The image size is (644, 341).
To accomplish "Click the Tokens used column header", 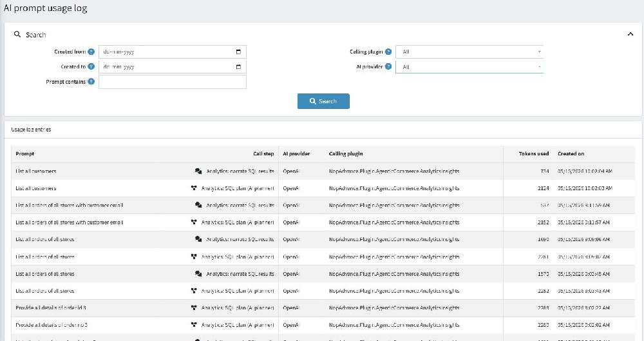I will click(533, 154).
